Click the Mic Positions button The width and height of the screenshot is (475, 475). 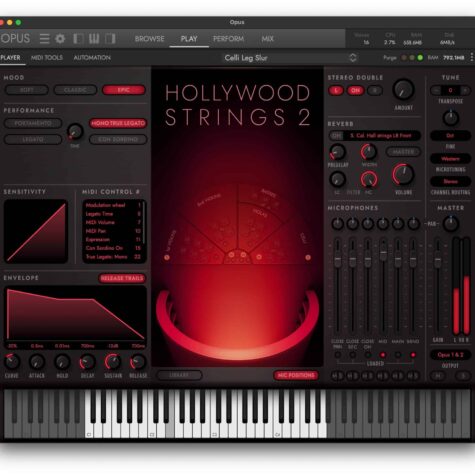point(296,375)
